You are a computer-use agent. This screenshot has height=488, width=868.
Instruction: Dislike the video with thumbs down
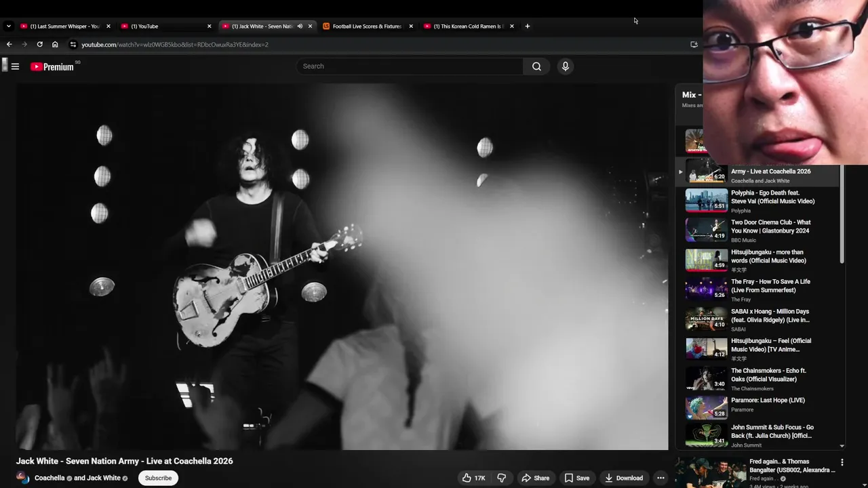[502, 478]
